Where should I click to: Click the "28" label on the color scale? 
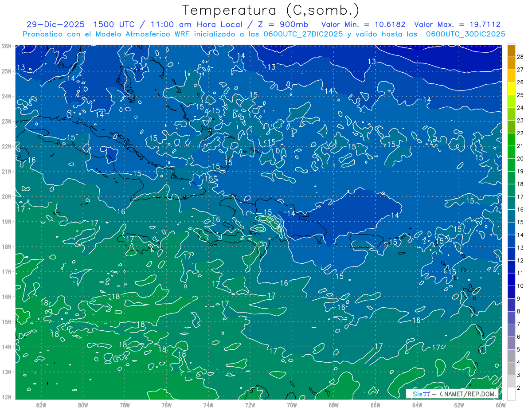520,56
